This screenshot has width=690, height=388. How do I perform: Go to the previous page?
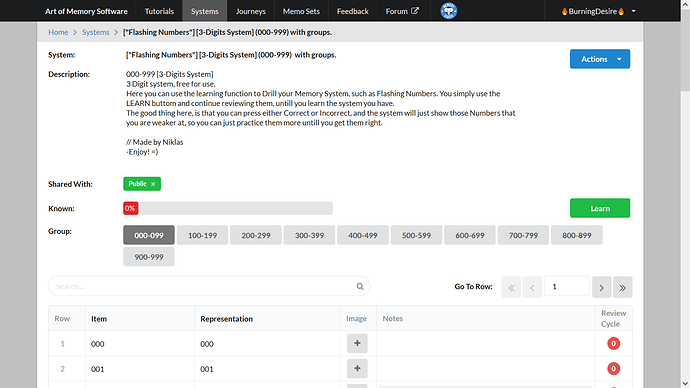click(532, 287)
